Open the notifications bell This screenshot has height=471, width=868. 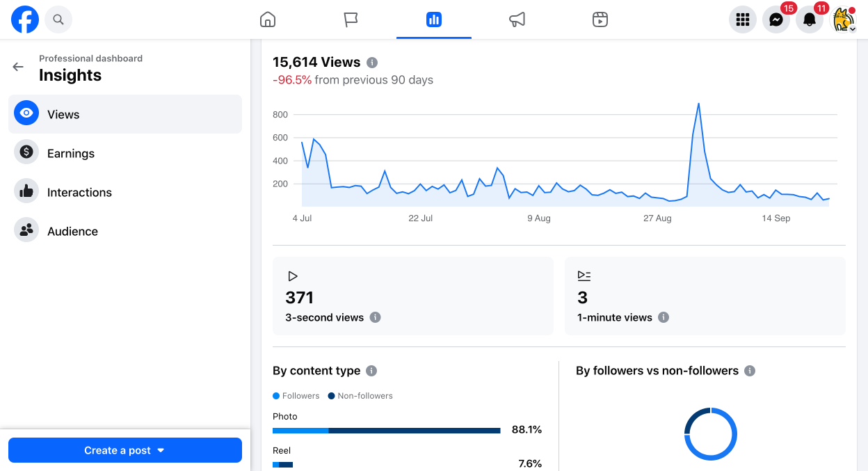click(810, 19)
